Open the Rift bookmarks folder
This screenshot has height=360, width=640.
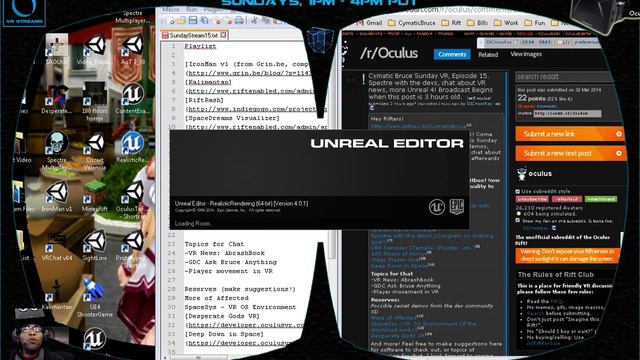tap(451, 23)
